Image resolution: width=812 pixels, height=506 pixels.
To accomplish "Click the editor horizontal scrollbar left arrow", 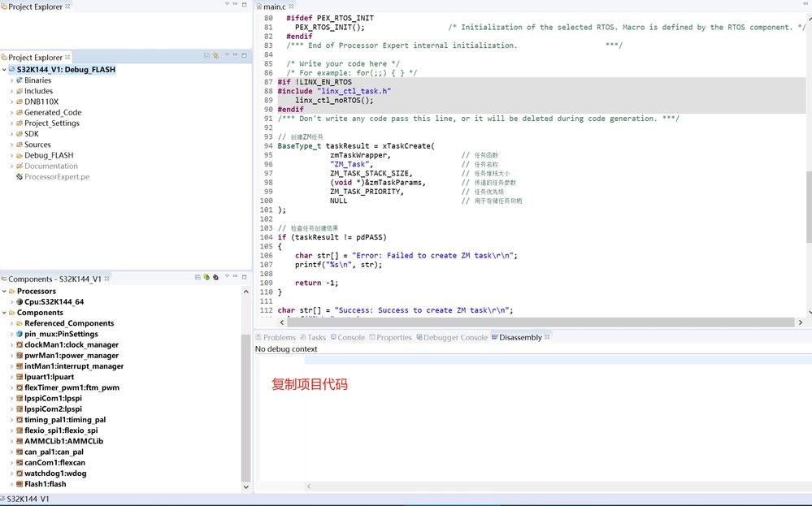I will (x=282, y=322).
